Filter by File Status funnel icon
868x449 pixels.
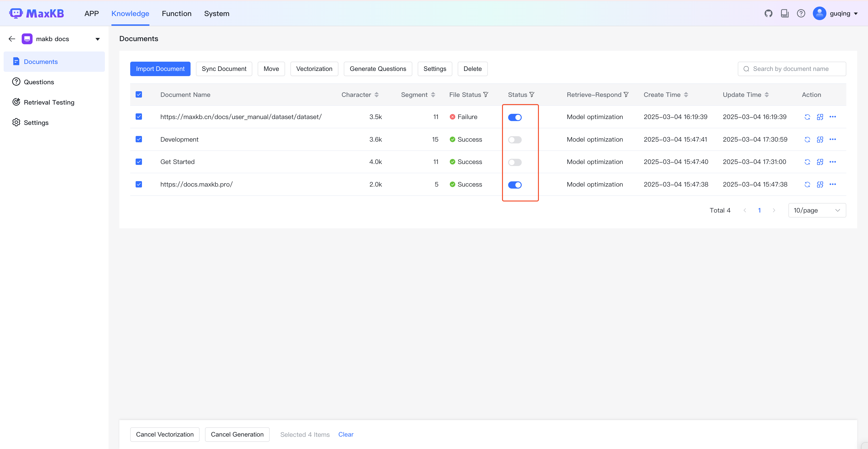[x=486, y=95]
